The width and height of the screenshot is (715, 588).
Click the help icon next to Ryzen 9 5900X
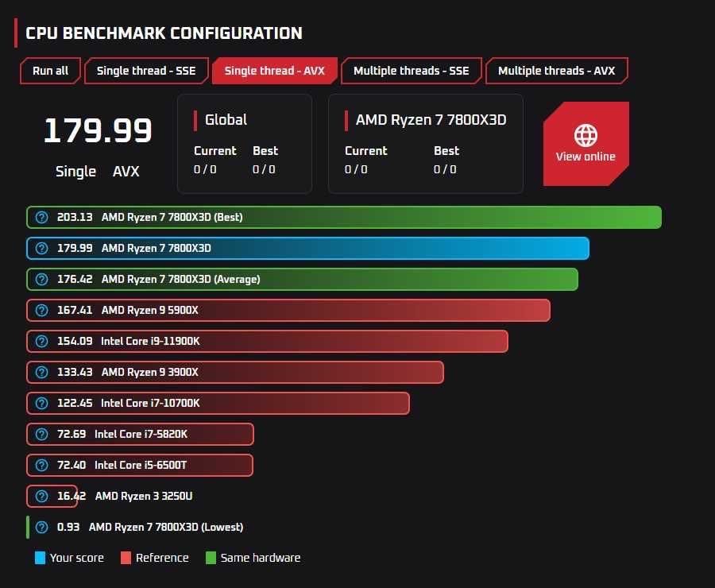(41, 310)
